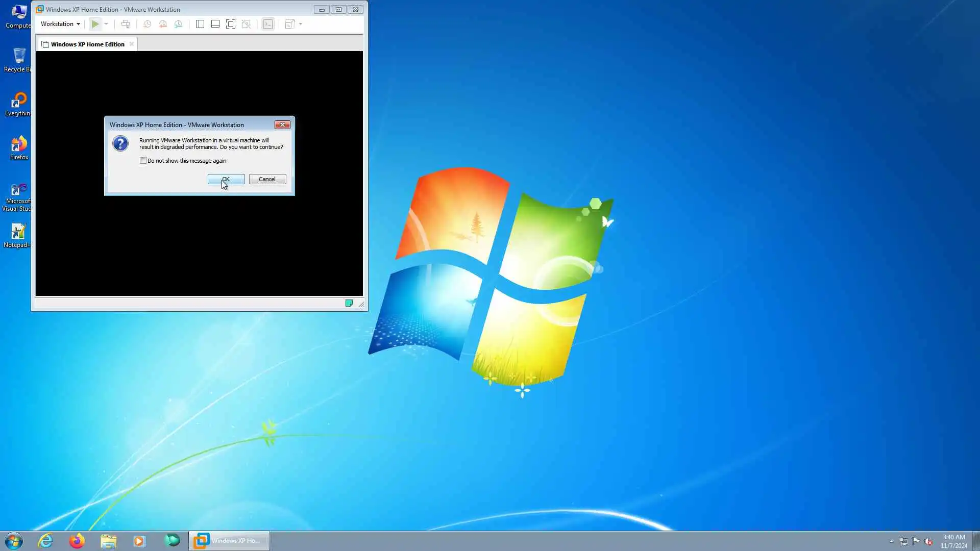Click the Revert to Snapshot icon
The image size is (980, 551).
pyautogui.click(x=163, y=24)
